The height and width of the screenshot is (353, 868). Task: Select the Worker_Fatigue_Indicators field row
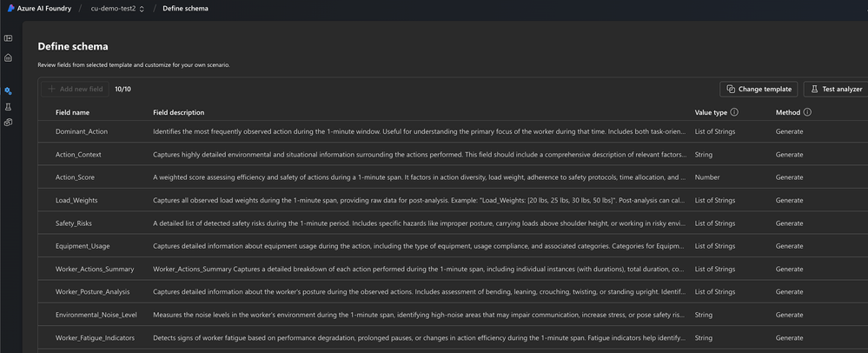pyautogui.click(x=453, y=337)
